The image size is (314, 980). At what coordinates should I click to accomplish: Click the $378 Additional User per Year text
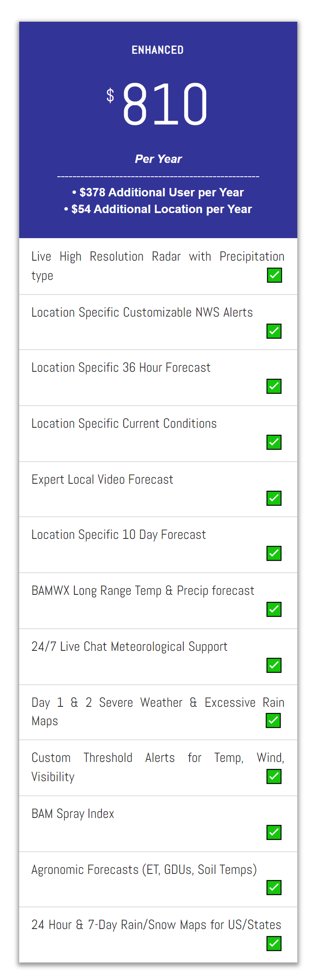click(x=158, y=192)
